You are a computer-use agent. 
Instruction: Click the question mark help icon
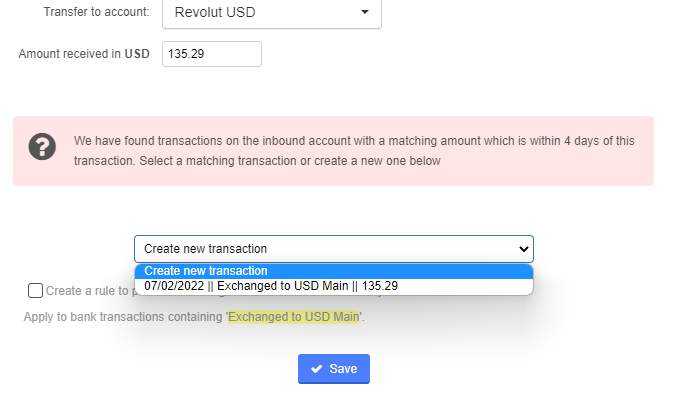click(x=42, y=147)
